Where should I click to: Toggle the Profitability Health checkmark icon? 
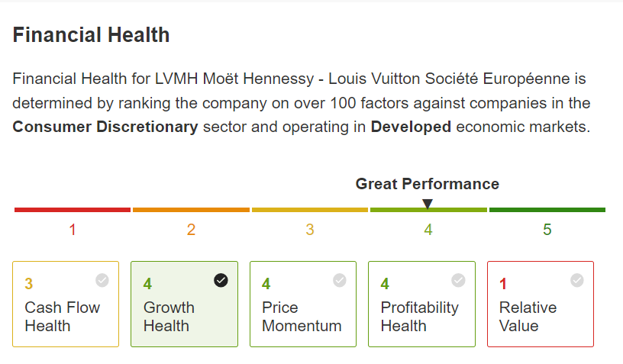458,280
